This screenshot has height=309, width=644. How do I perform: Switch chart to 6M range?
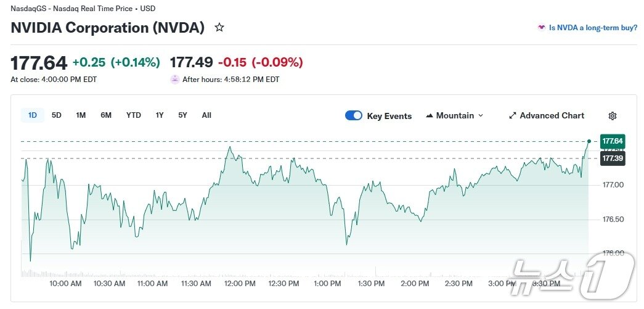[x=106, y=115]
